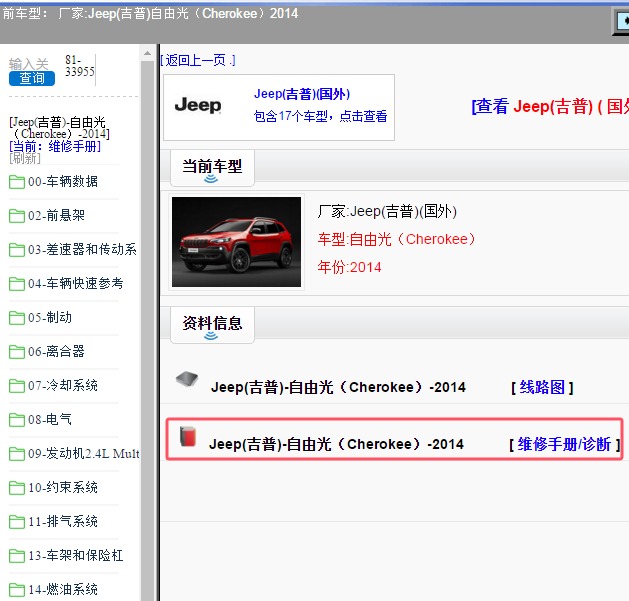
Task: Expand 03-差速器和传动系 tree item
Action: point(82,250)
